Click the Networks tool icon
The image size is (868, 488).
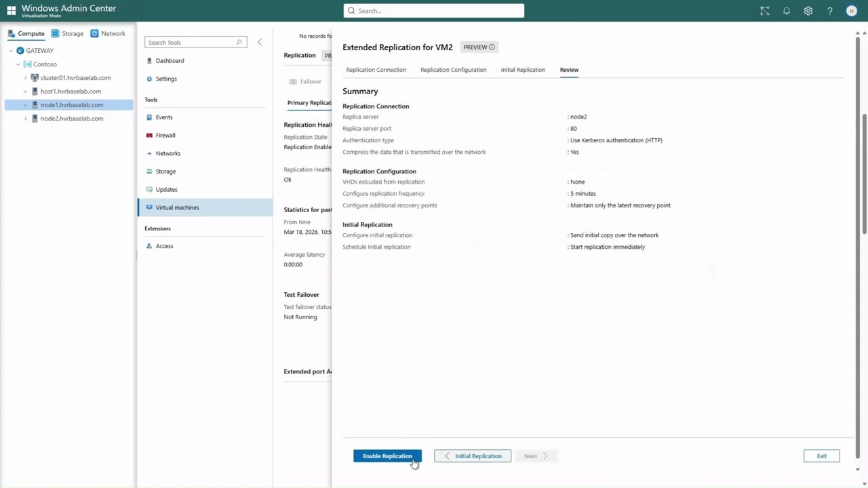[150, 153]
